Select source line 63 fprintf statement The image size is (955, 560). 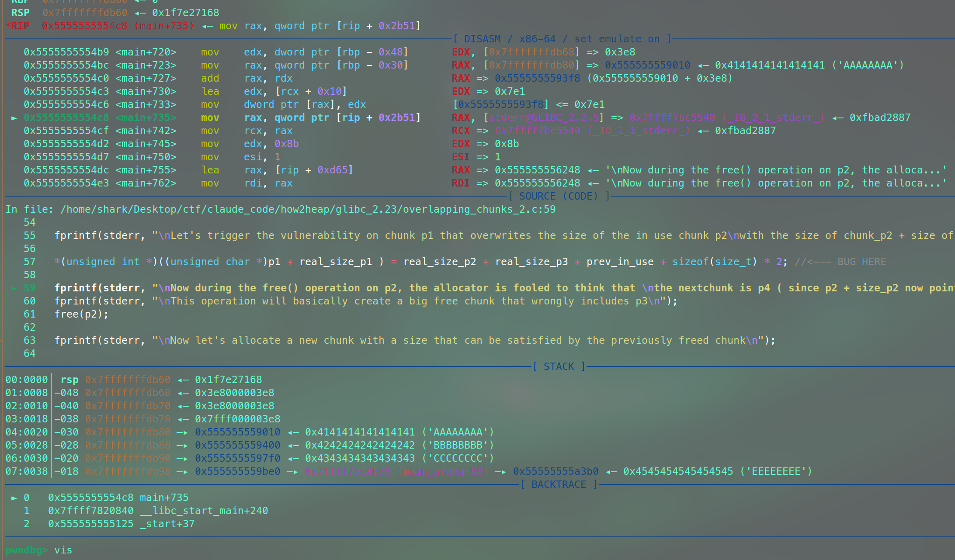[x=415, y=340]
